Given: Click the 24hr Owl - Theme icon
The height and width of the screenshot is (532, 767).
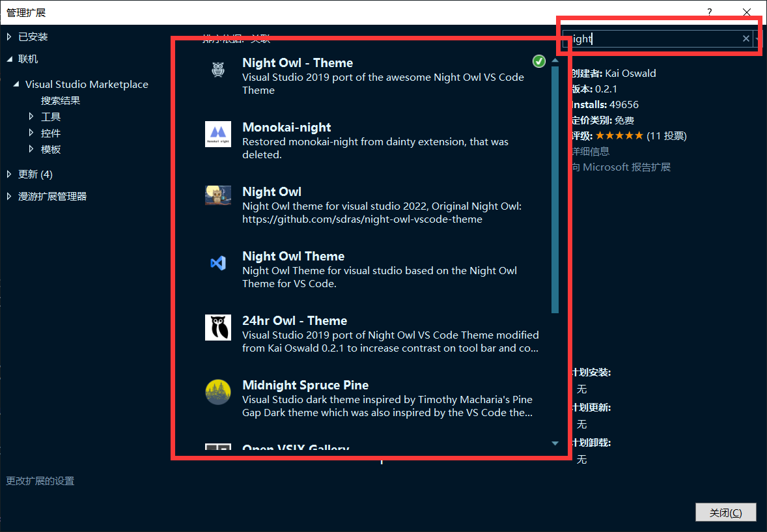Looking at the screenshot, I should point(218,328).
